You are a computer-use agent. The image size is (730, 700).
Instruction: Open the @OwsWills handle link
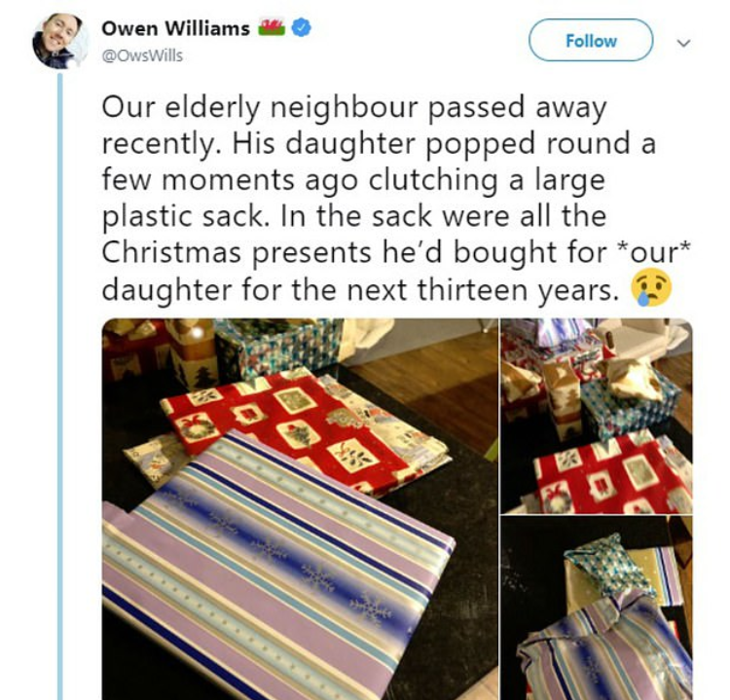tap(142, 55)
